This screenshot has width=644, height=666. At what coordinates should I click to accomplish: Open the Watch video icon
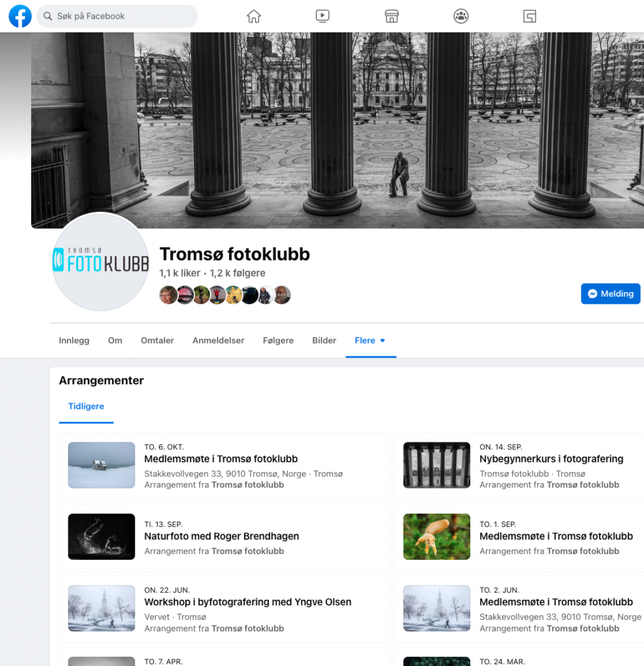click(x=323, y=16)
